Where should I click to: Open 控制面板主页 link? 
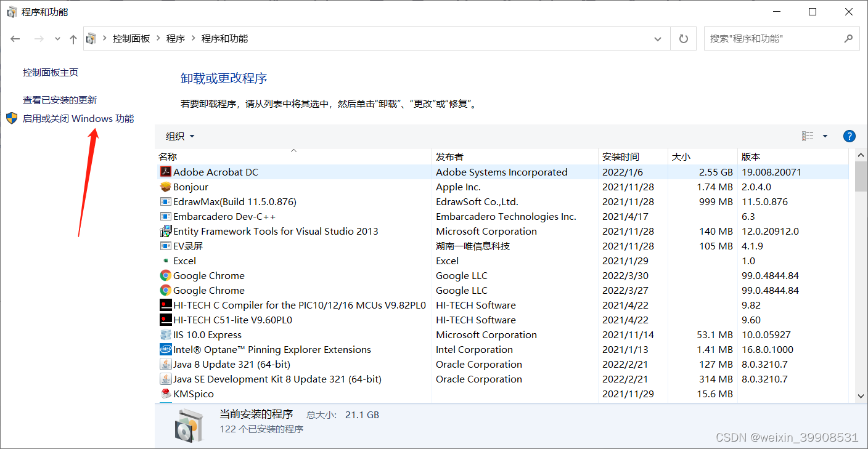point(51,73)
